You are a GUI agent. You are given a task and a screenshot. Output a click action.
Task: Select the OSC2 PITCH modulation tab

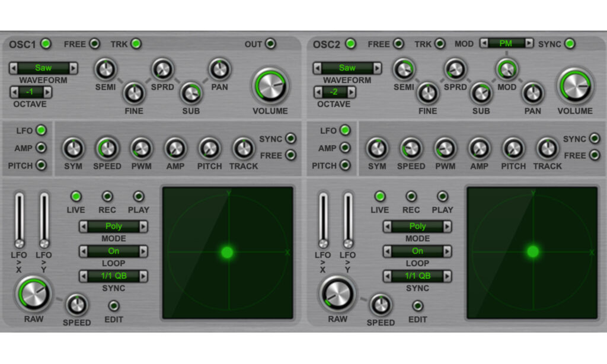(345, 165)
